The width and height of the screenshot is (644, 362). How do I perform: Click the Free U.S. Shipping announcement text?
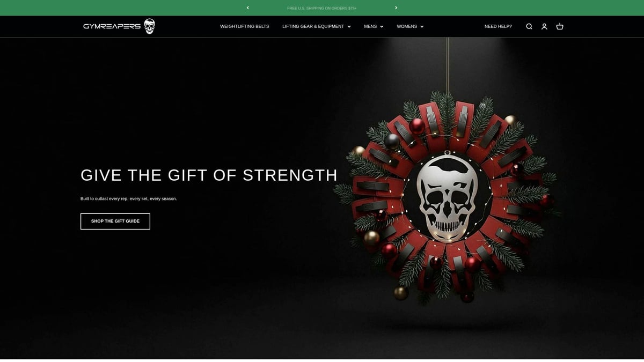tap(322, 8)
